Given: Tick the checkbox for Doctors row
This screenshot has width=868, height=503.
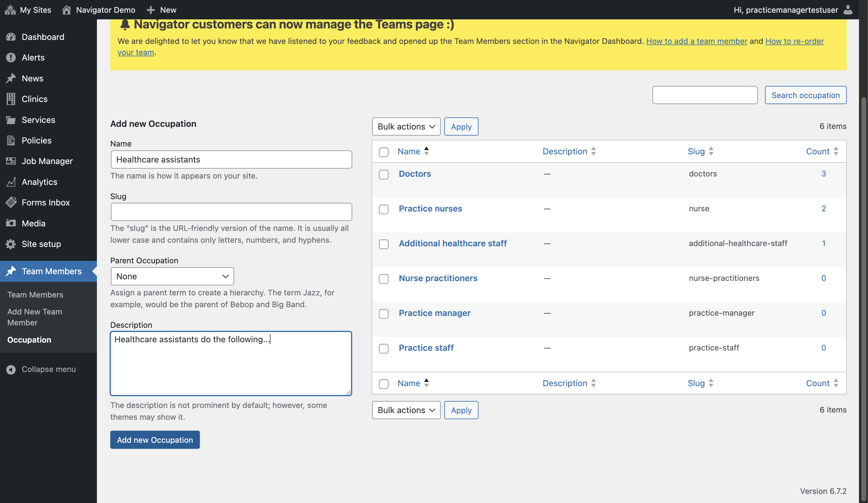Looking at the screenshot, I should click(383, 174).
